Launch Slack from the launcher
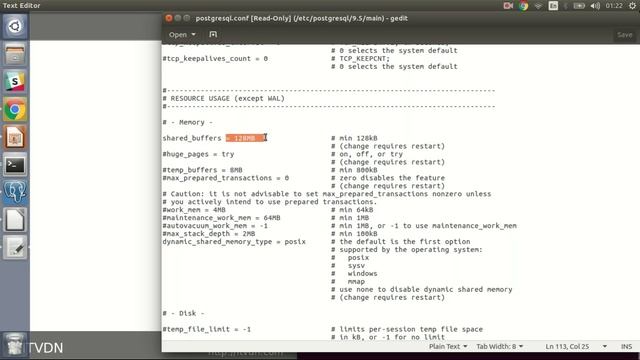The width and height of the screenshot is (640, 360). tap(15, 82)
